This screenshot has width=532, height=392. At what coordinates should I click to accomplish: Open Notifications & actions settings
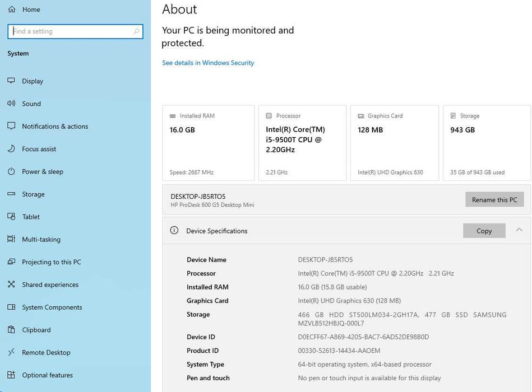[x=54, y=127]
